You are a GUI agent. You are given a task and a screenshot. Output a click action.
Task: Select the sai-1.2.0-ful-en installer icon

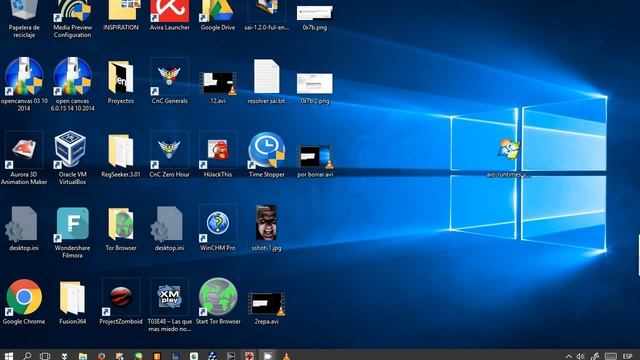pos(267,15)
